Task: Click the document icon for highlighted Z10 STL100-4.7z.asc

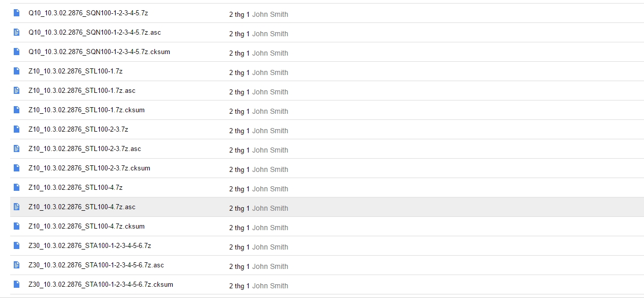Action: (x=17, y=207)
